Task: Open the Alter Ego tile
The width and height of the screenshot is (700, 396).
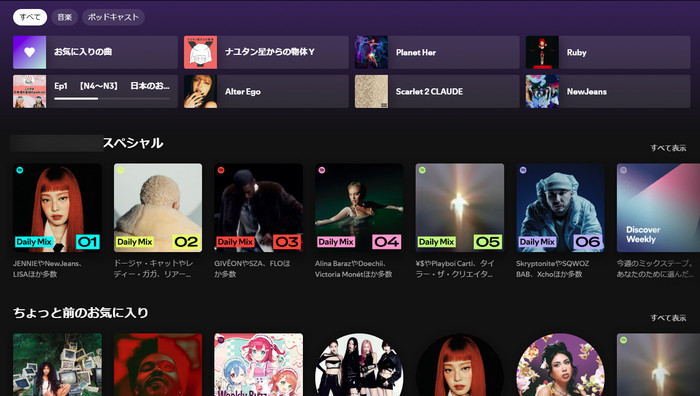Action: click(x=266, y=92)
